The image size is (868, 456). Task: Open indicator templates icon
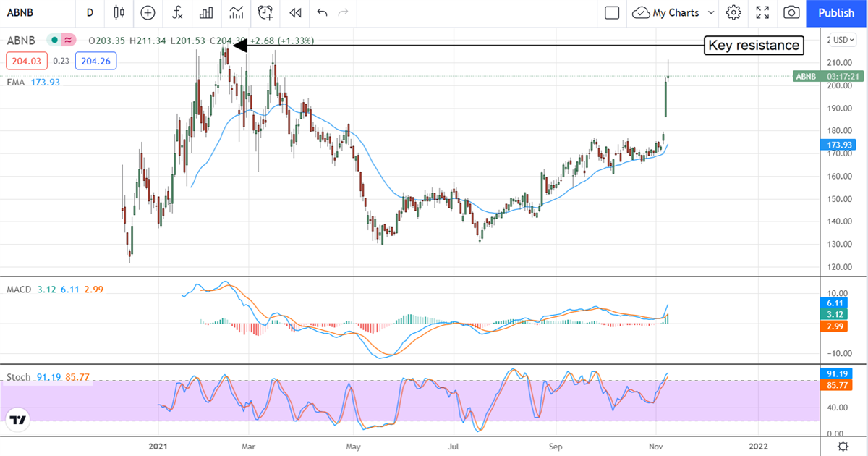[236, 12]
